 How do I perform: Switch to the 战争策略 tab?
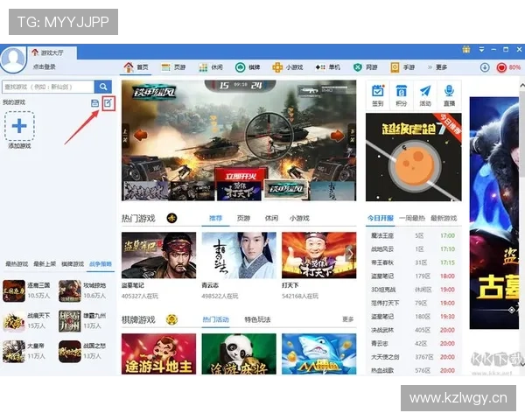101,264
